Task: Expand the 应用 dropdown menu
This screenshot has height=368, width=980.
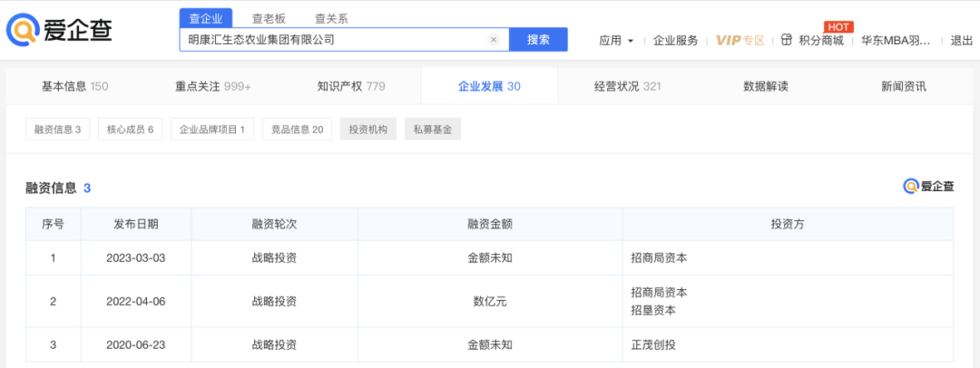Action: [616, 40]
